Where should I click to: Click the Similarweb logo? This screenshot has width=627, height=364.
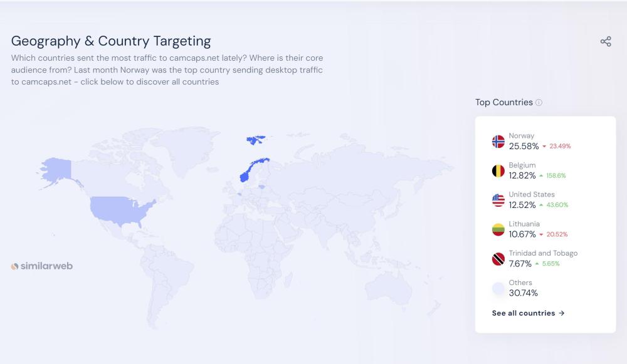tap(42, 266)
